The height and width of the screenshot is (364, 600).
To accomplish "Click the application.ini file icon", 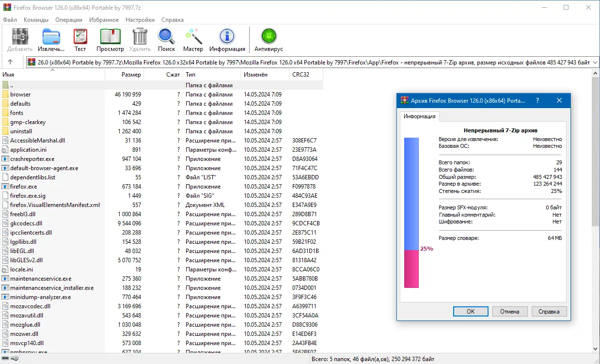I will [x=5, y=150].
